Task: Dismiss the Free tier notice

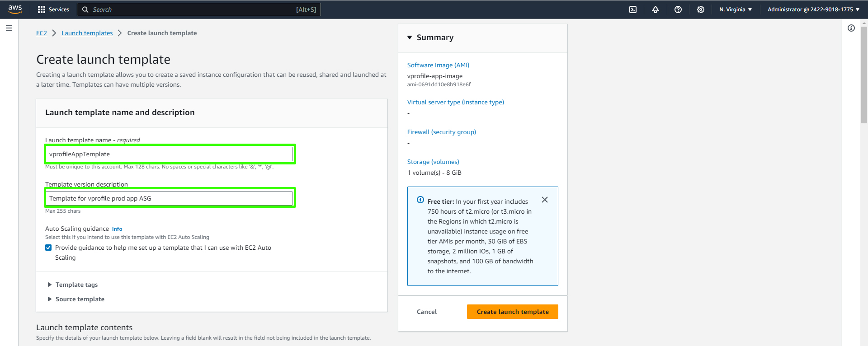Action: pos(545,200)
